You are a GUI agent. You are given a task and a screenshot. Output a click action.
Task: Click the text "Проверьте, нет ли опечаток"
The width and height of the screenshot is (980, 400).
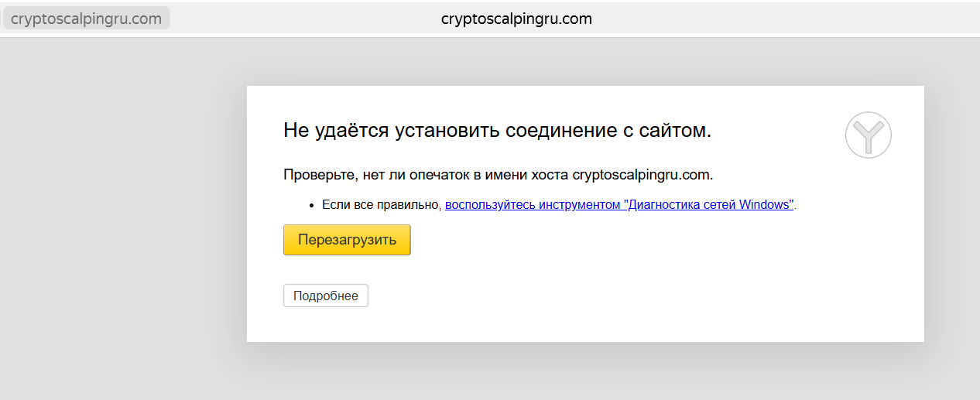372,174
